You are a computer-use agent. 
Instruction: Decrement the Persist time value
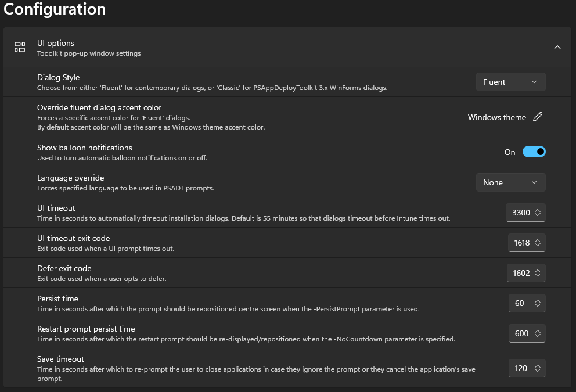pos(539,305)
